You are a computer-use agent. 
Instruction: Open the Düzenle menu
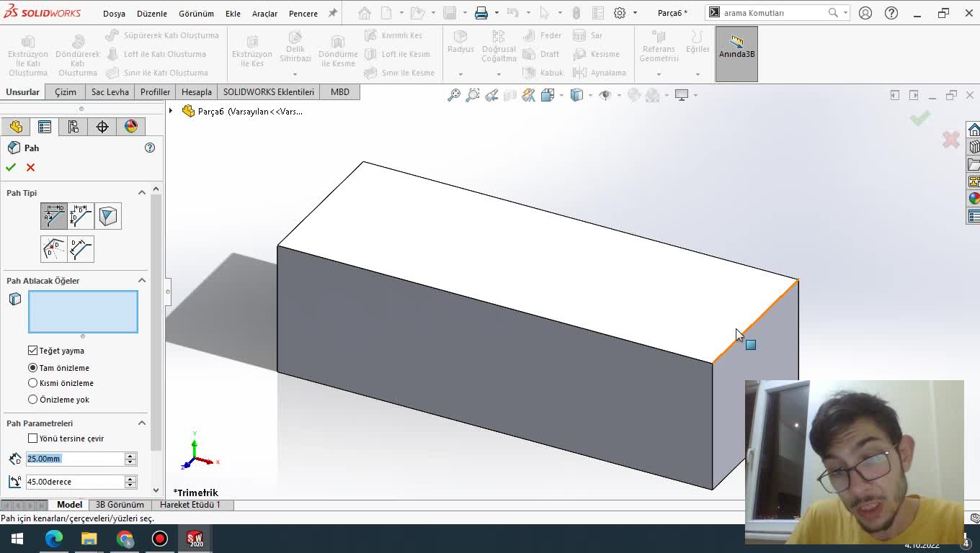pos(152,14)
